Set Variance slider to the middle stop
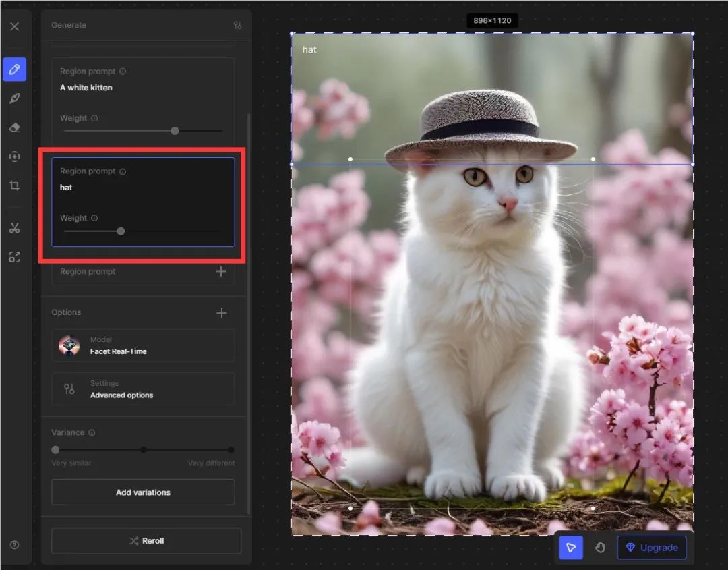 pyautogui.click(x=143, y=450)
